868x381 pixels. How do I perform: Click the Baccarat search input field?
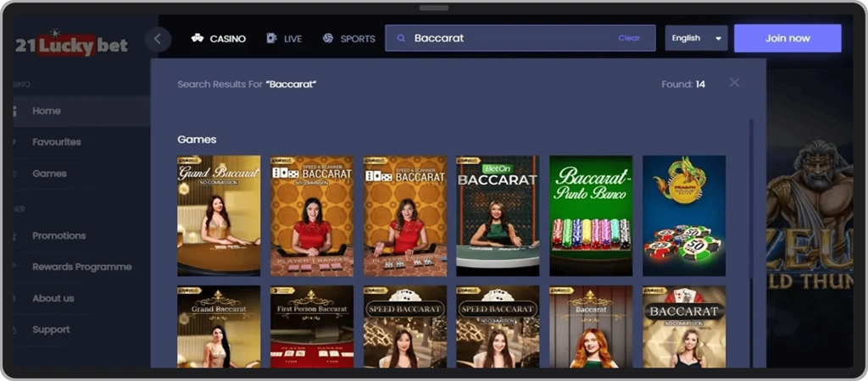click(520, 38)
